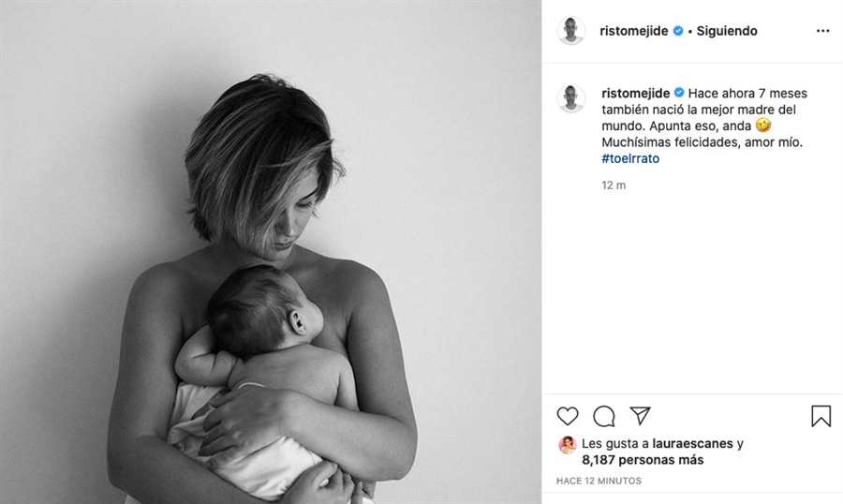Open ristomejide username in caption
Image resolution: width=843 pixels, height=504 pixels.
click(635, 93)
